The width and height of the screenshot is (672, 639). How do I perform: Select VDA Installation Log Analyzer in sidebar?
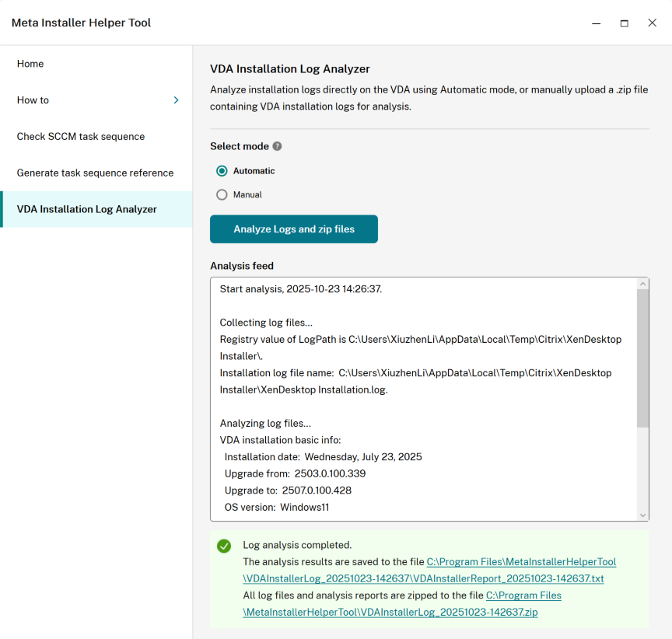click(87, 209)
